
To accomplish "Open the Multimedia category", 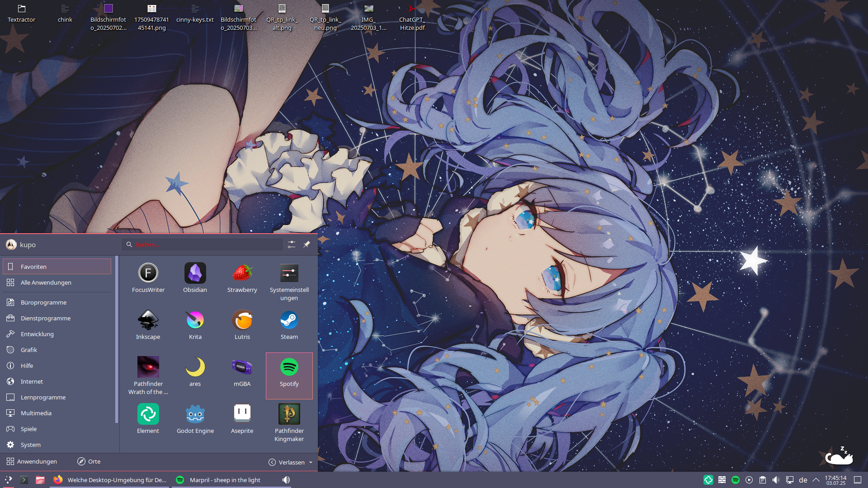I will 36,413.
